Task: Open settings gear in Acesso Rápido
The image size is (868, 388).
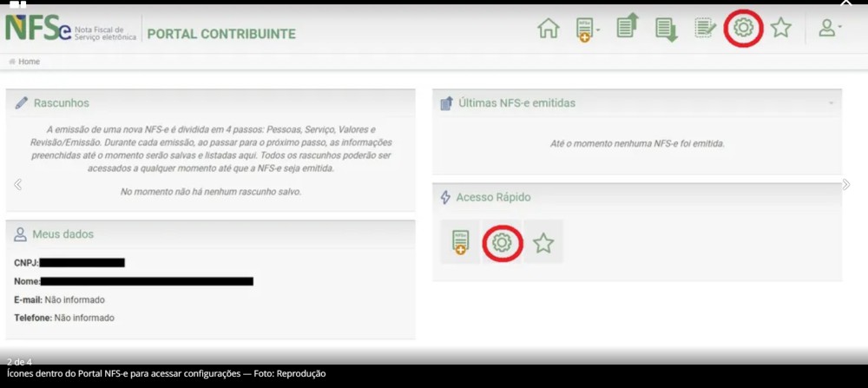Action: click(502, 242)
